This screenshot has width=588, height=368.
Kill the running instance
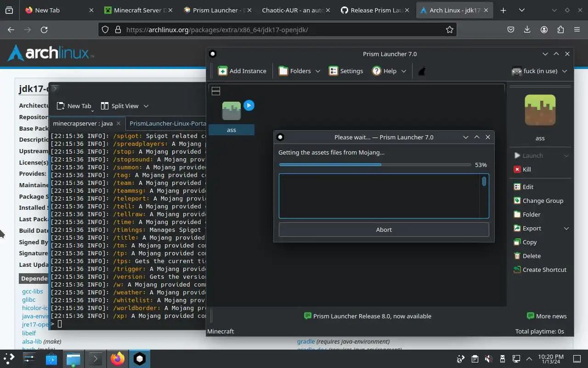point(523,169)
